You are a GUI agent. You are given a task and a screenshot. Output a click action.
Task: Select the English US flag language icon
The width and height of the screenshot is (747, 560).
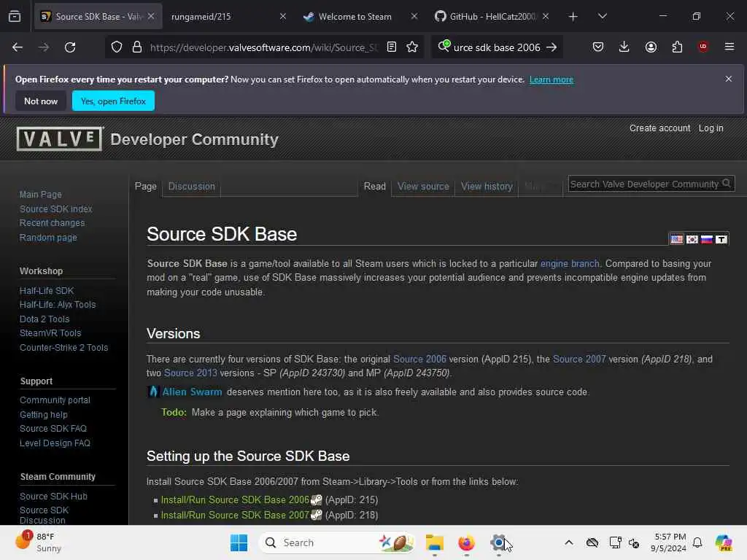(676, 239)
